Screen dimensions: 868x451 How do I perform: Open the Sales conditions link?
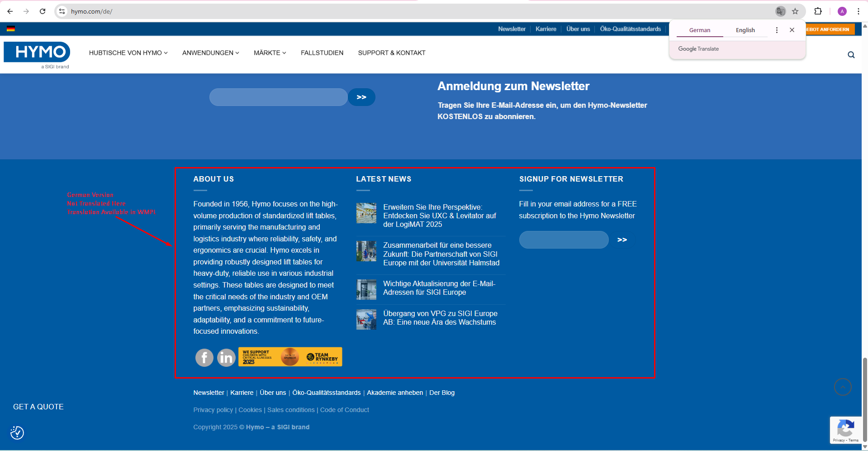pyautogui.click(x=291, y=410)
